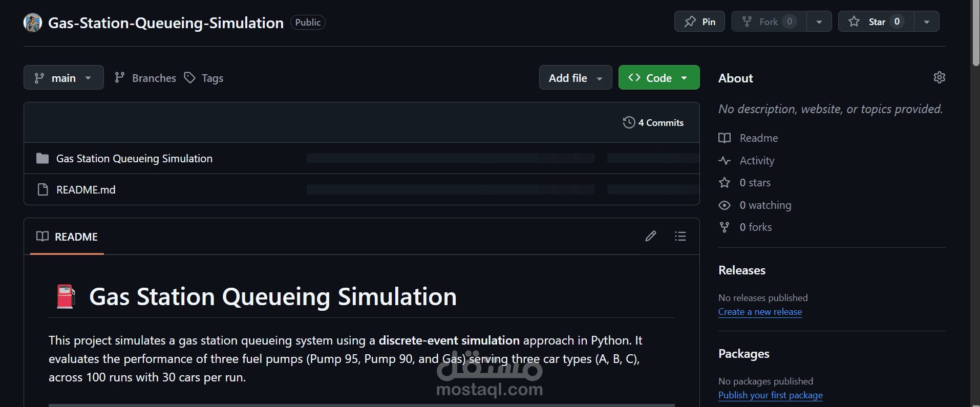This screenshot has height=407, width=980.
Task: Select the README tab
Action: point(67,237)
